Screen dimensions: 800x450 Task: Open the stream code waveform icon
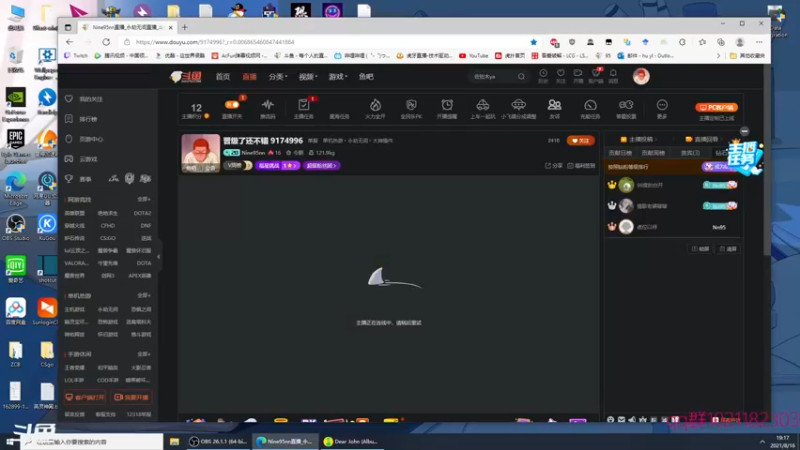pos(268,105)
